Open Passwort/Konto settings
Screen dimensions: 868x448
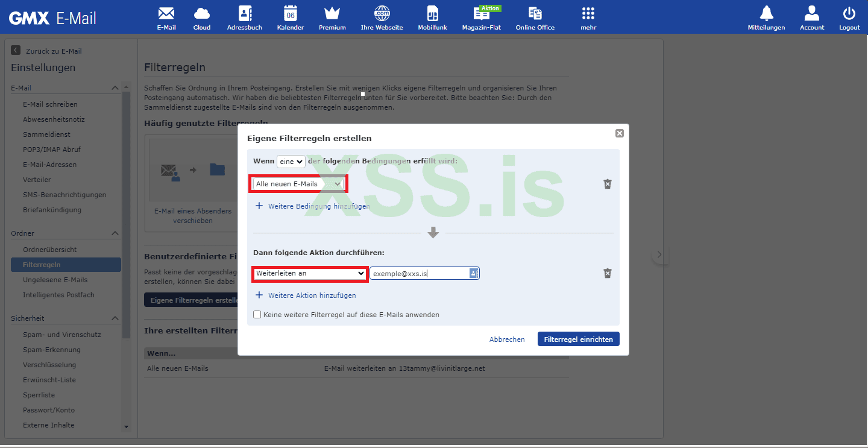coord(49,410)
